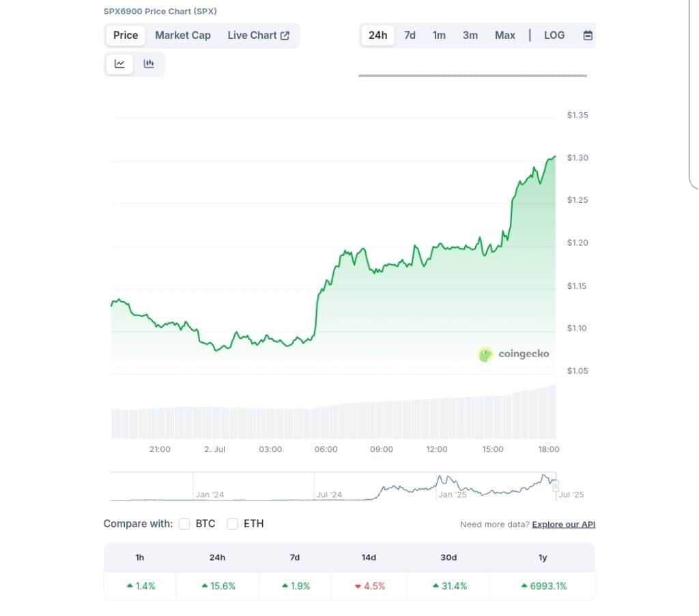The width and height of the screenshot is (699, 616).
Task: Open the calendar date range picker
Action: click(588, 36)
